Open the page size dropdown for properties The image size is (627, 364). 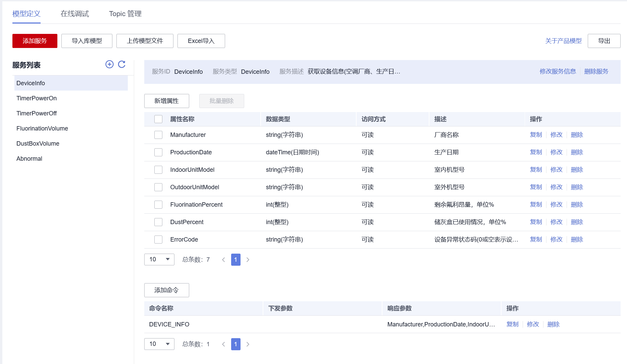159,259
